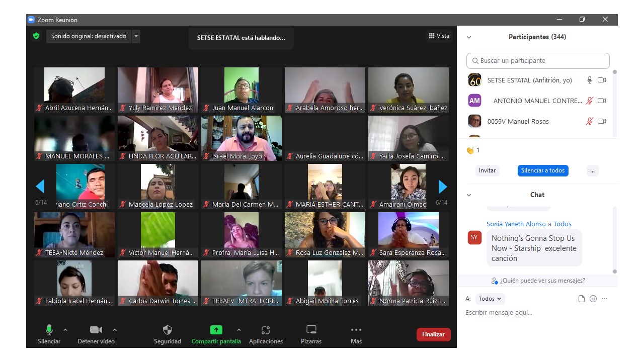Click the AM participant avatar

[474, 101]
